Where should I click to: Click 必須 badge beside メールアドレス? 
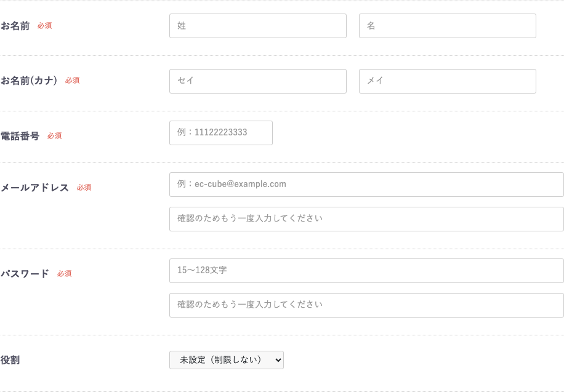[x=84, y=188]
